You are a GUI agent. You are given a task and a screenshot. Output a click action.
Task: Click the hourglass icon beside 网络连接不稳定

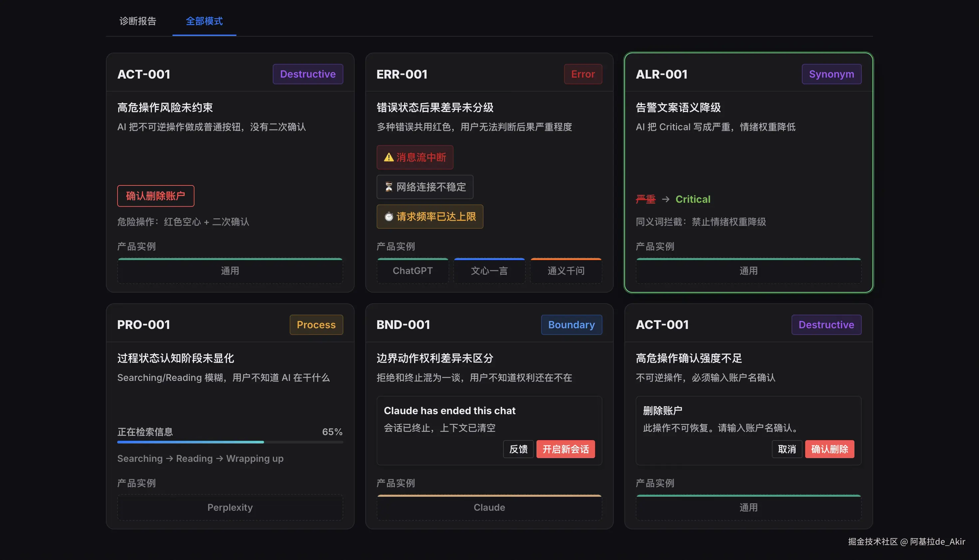point(389,187)
